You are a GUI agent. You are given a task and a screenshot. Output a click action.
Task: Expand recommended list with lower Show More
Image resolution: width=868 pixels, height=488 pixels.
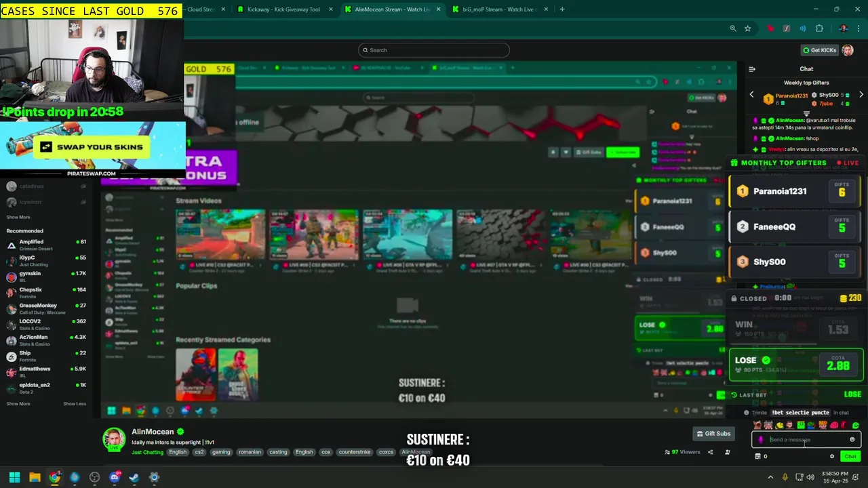18,404
